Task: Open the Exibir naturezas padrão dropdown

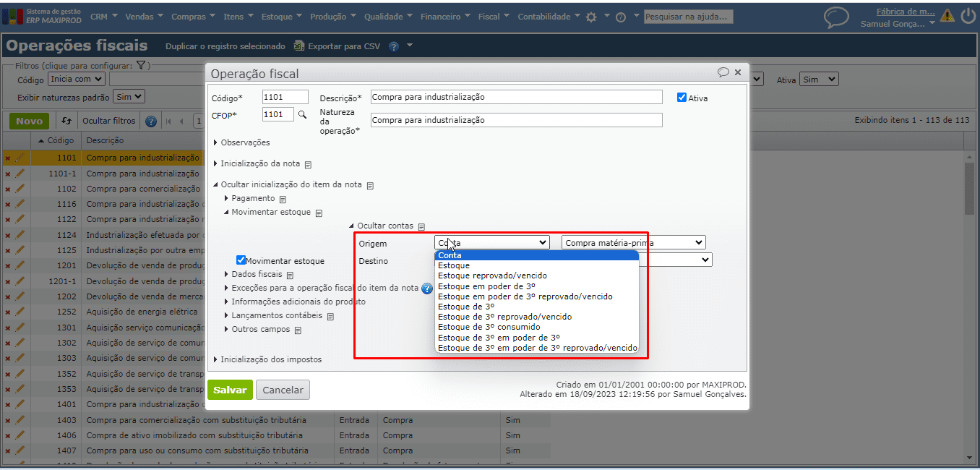Action: [129, 96]
